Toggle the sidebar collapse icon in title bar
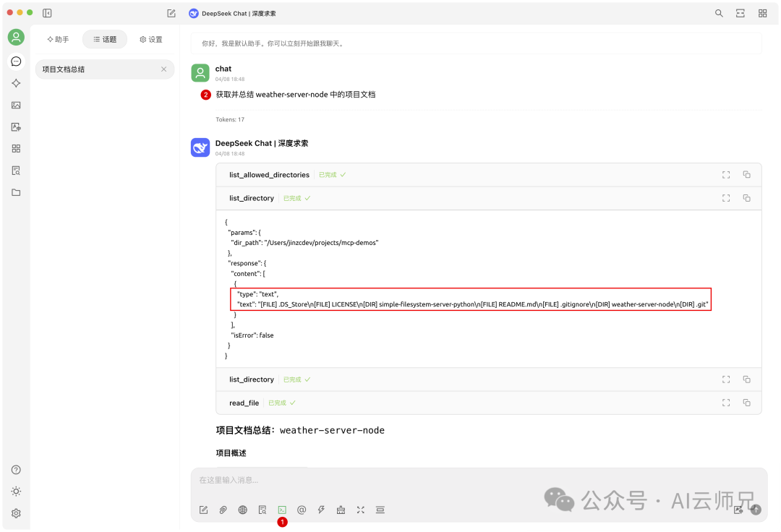Screen dimensions: 781x532 (x=47, y=13)
